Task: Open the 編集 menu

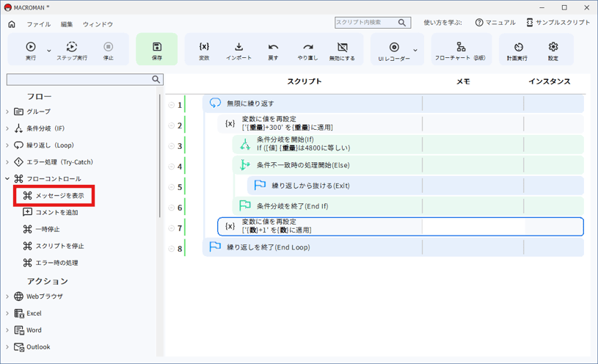Action: tap(67, 24)
